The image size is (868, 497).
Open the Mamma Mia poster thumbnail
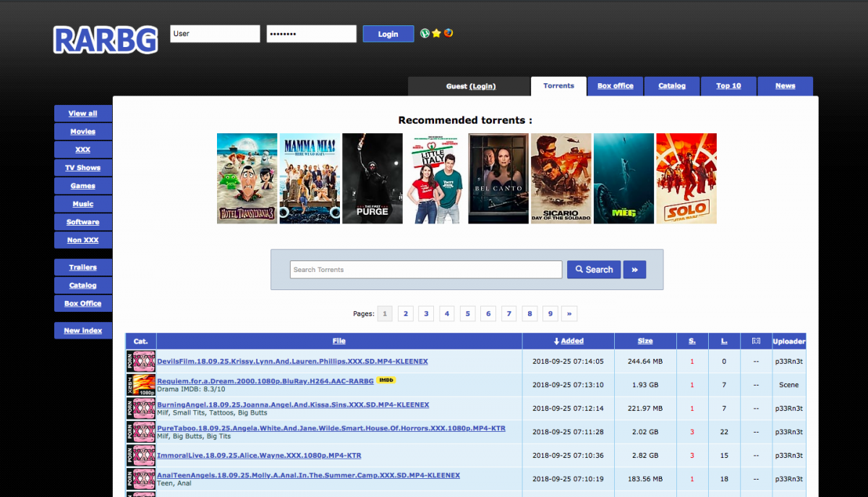pos(310,178)
